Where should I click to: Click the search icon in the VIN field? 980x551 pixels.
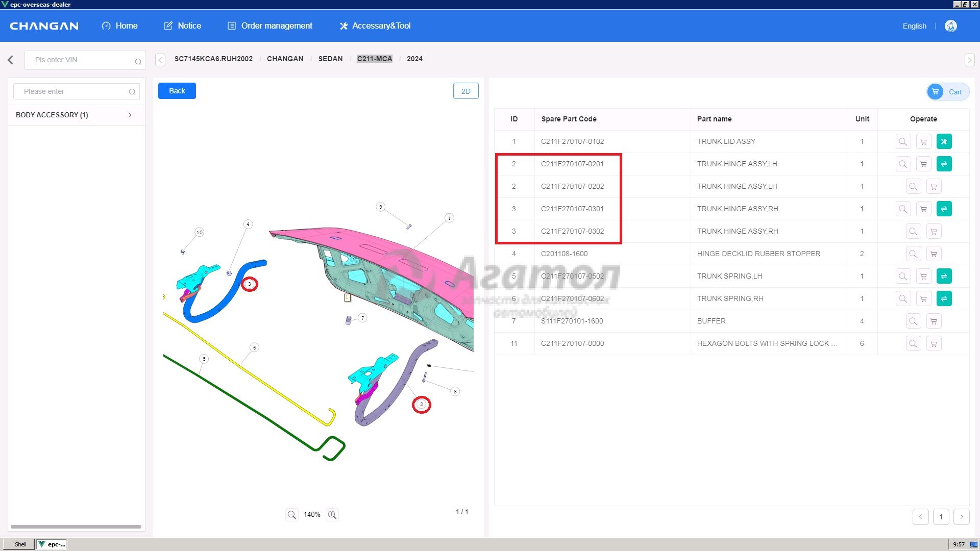tap(138, 61)
